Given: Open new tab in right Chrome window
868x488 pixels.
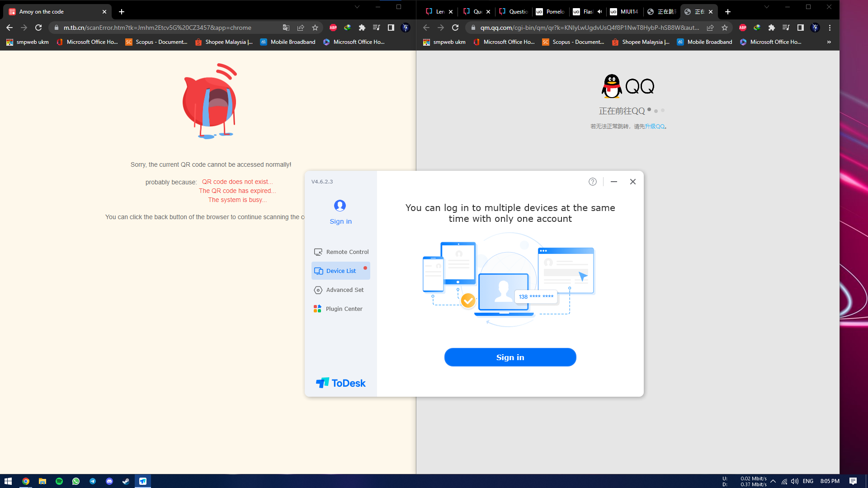Looking at the screenshot, I should [x=728, y=12].
